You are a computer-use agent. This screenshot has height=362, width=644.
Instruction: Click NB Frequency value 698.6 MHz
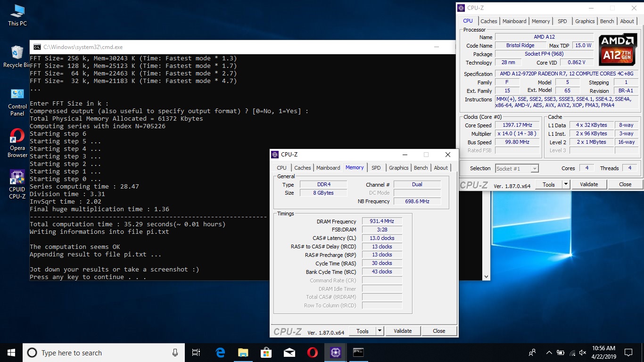417,201
